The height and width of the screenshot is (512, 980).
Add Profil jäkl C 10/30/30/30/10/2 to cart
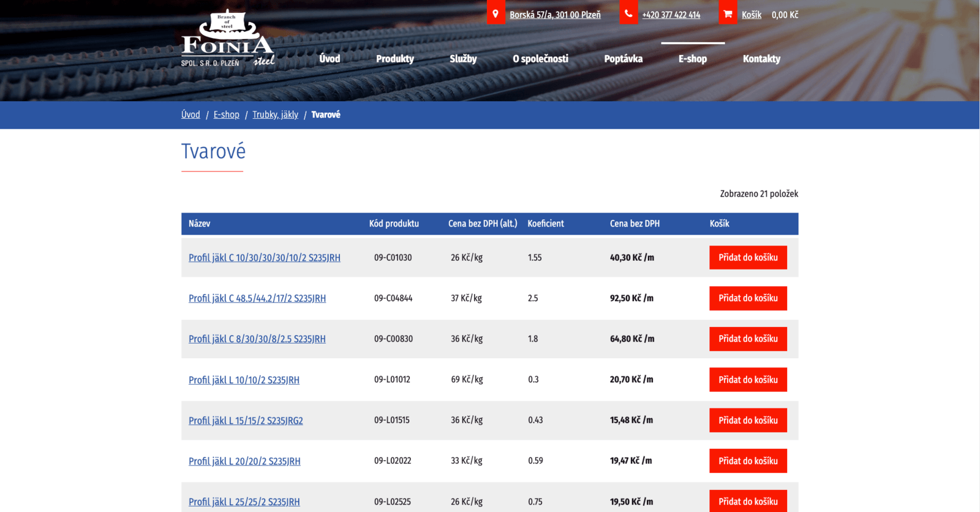coord(748,258)
